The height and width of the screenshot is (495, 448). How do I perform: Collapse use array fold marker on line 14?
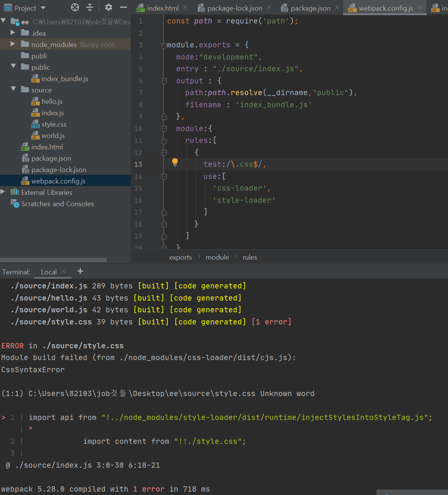pyautogui.click(x=164, y=177)
